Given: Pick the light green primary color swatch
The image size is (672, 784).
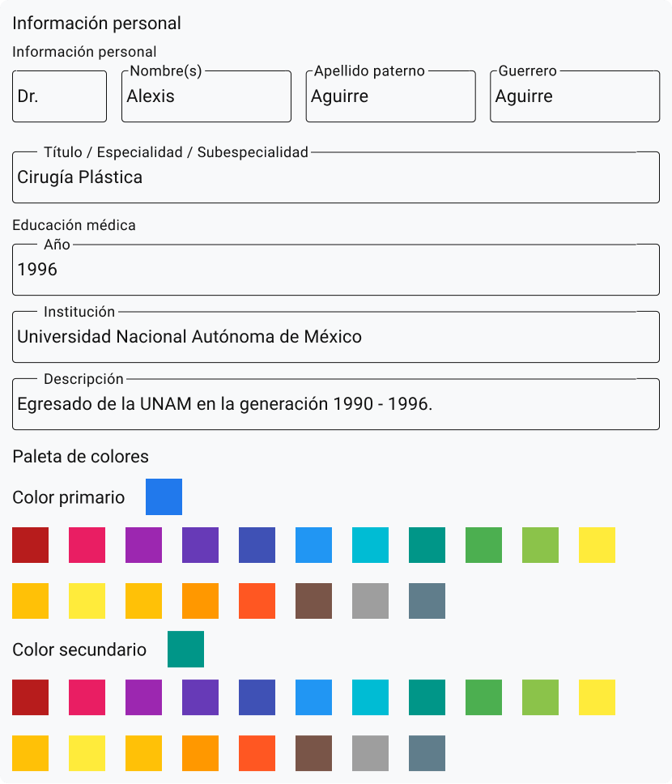Looking at the screenshot, I should tap(540, 545).
